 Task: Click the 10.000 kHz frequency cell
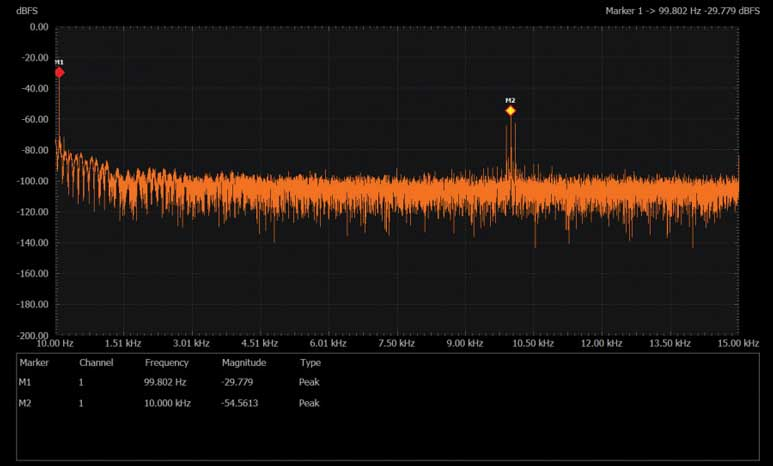coord(165,402)
